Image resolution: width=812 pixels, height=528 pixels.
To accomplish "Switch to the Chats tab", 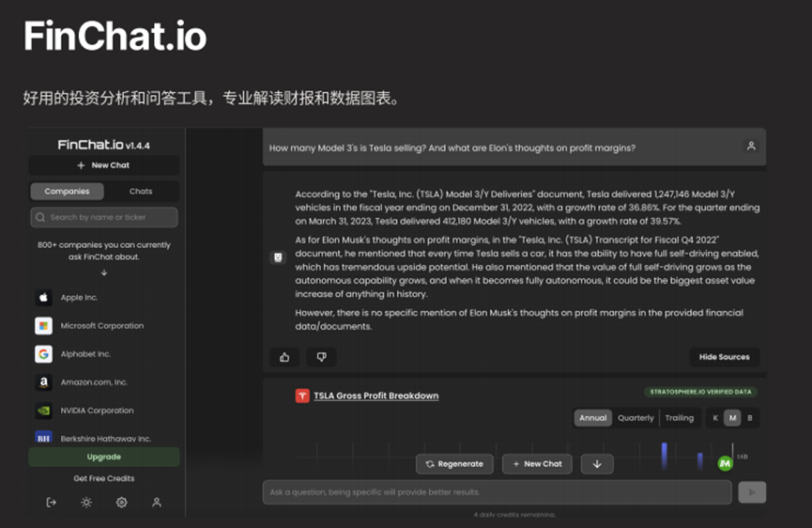I will click(141, 192).
